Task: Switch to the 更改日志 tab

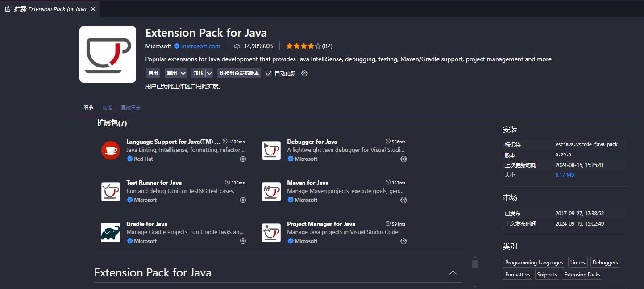Action: tap(131, 108)
